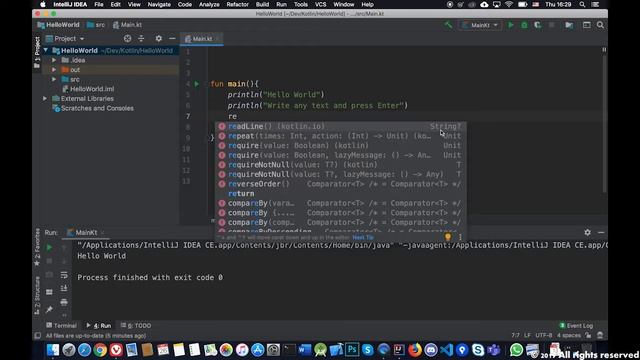Change 4 spaces indent setting
Viewport: 640px width, 360px height.
pyautogui.click(x=569, y=336)
